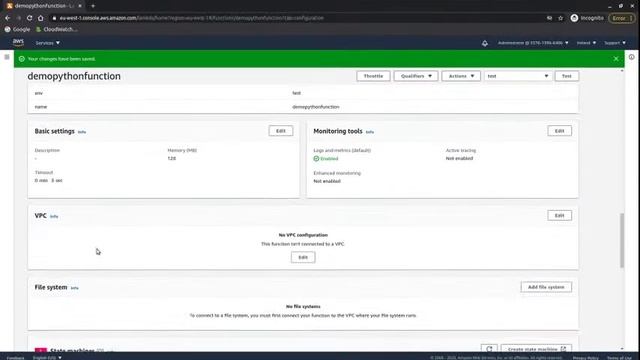Open the left hamburger navigation menu

pyautogui.click(x=7, y=57)
